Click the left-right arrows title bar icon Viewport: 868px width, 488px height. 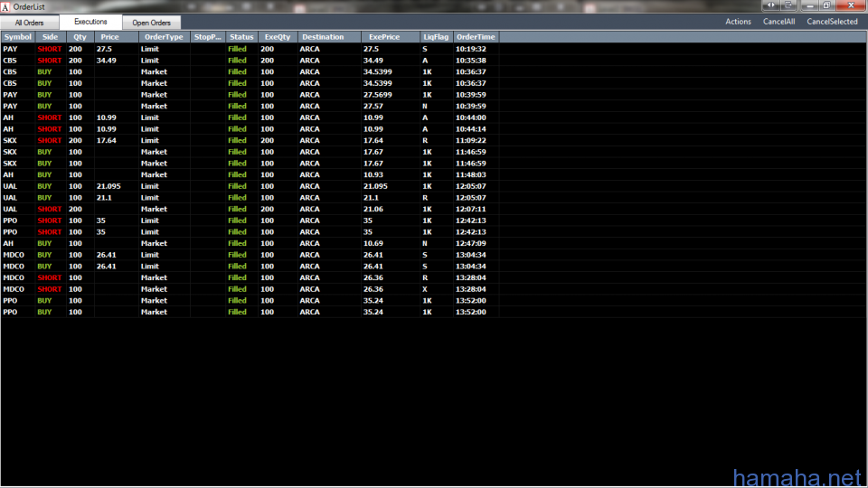770,5
